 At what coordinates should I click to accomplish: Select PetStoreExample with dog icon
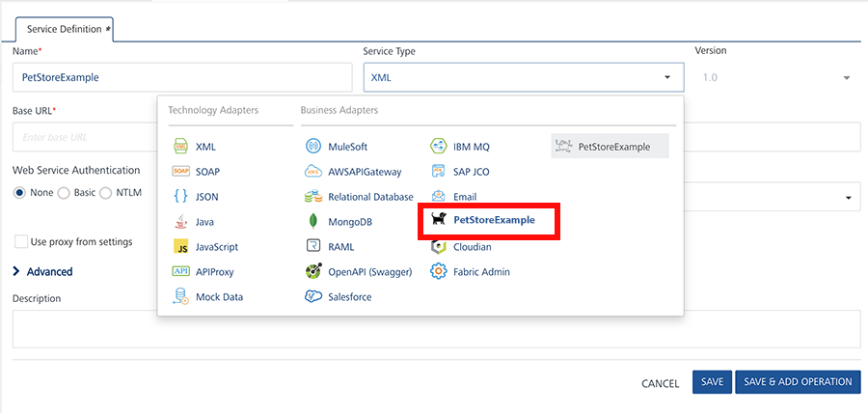[x=492, y=221]
